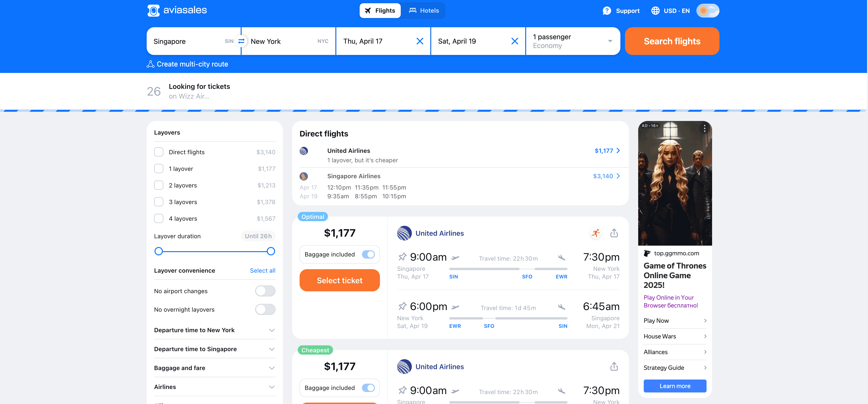Pin the 9:00am Singapore departure flight
Image resolution: width=868 pixels, height=404 pixels.
point(402,257)
